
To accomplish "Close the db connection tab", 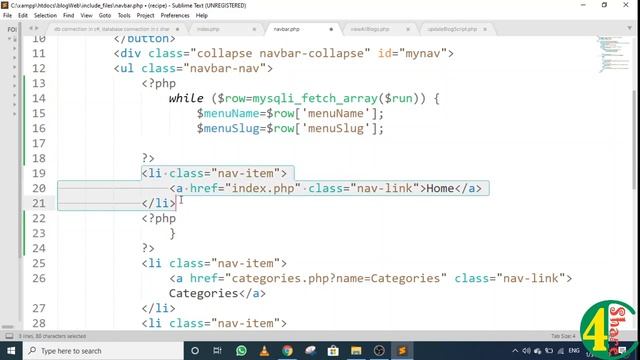I will 178,29.
